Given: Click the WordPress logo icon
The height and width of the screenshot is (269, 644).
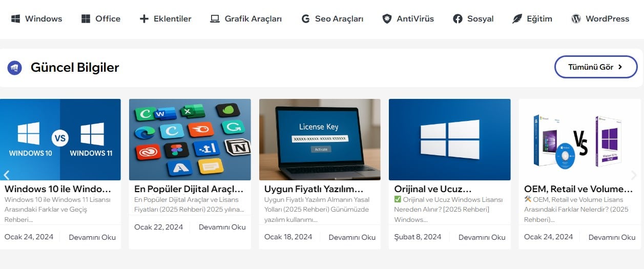Looking at the screenshot, I should coord(576,19).
